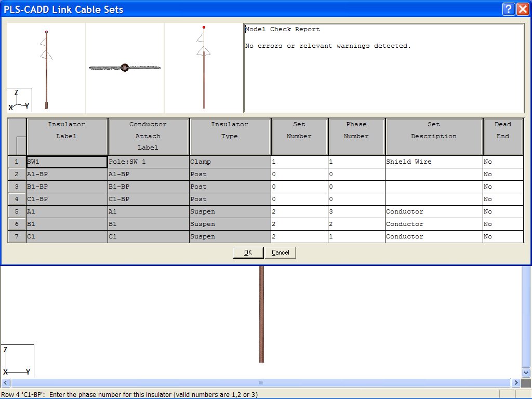Click inside the Model Check Report text area
Image resolution: width=532 pixels, height=399 pixels.
[x=384, y=68]
